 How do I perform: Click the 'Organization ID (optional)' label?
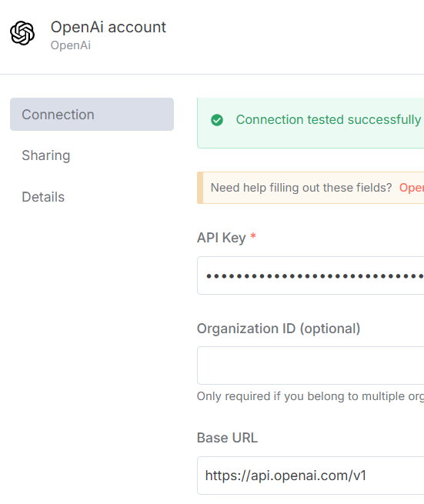pos(279,329)
